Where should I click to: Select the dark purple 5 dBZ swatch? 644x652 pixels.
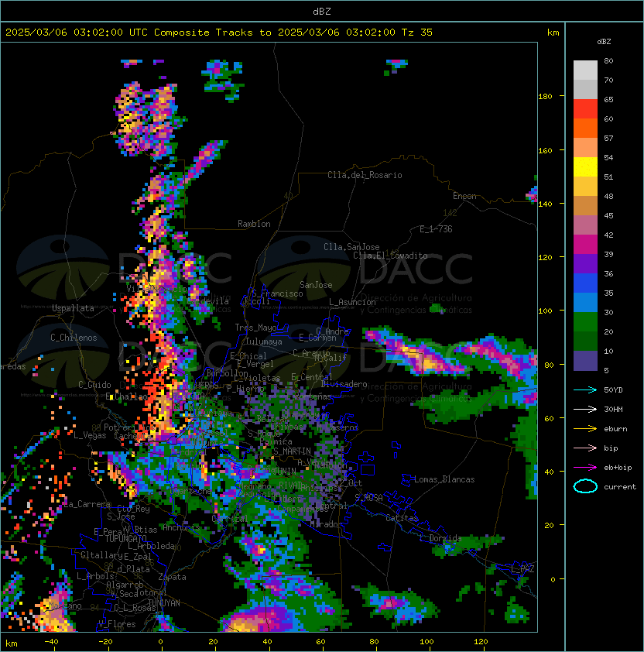coord(585,361)
